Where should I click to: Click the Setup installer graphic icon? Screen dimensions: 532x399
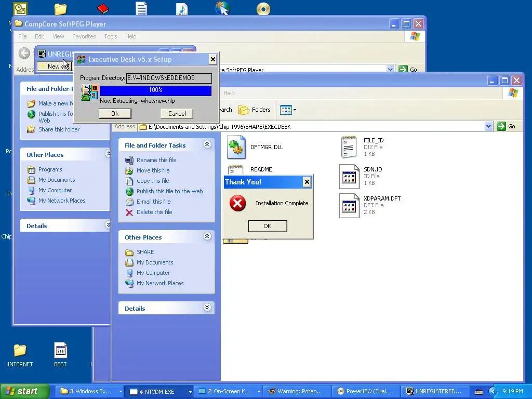[90, 92]
